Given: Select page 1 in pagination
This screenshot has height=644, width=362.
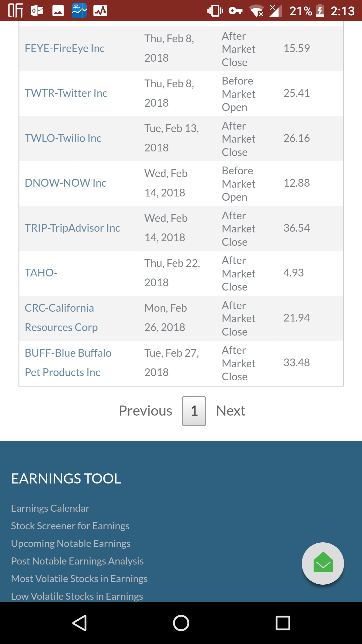Looking at the screenshot, I should (194, 411).
